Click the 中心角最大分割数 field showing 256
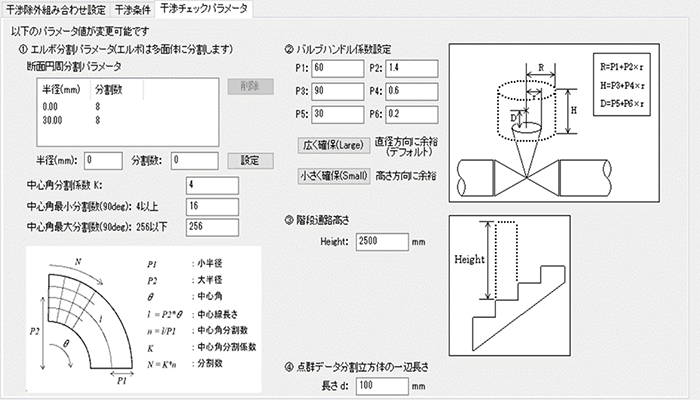The height and width of the screenshot is (400, 700). (x=215, y=225)
